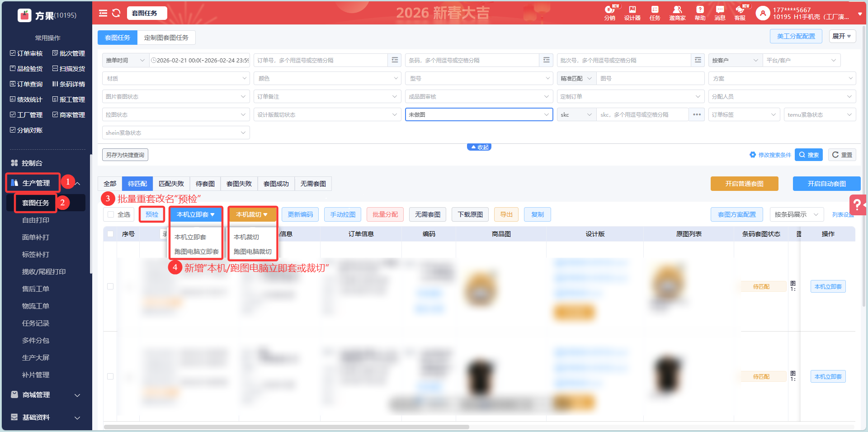Tick the checkbox in the table header row
The image size is (868, 432).
[110, 234]
